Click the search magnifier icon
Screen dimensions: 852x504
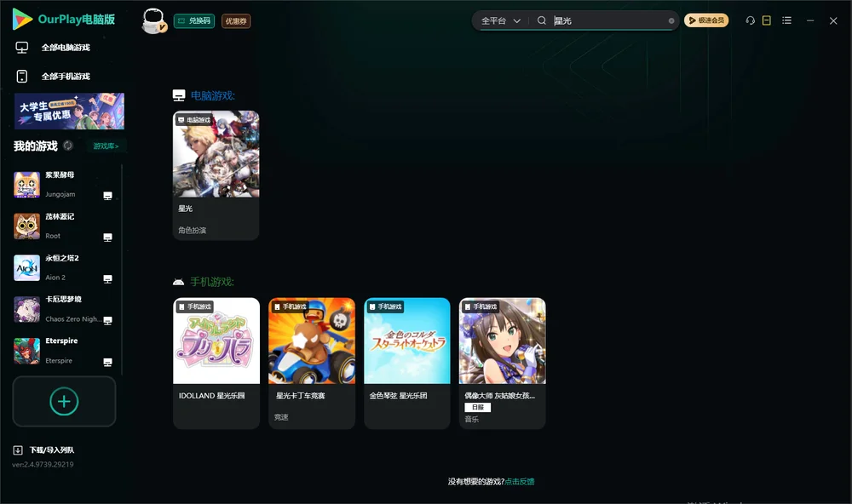tap(542, 20)
